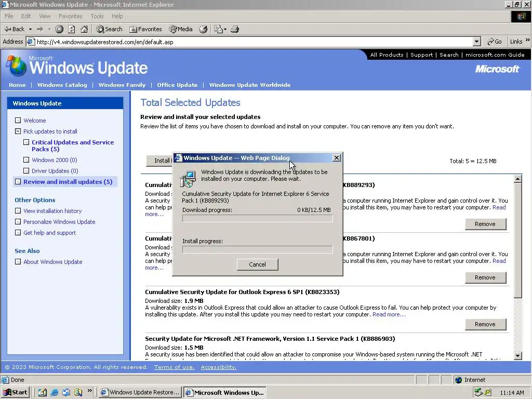
Task: Open the Favorites toolbar button
Action: tap(145, 29)
